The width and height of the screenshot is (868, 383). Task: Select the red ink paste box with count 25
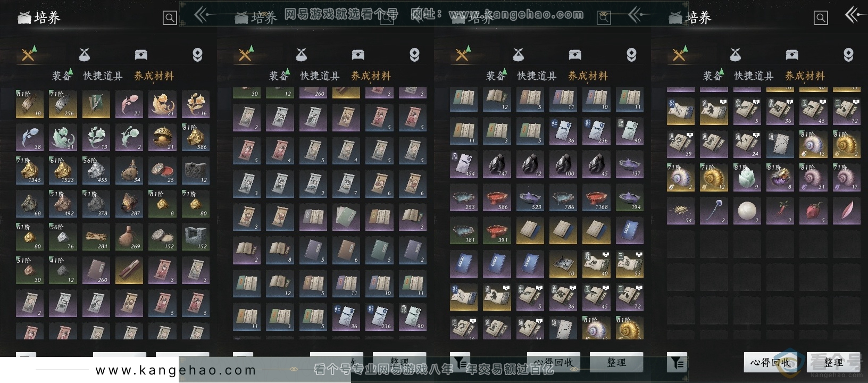pyautogui.click(x=162, y=171)
